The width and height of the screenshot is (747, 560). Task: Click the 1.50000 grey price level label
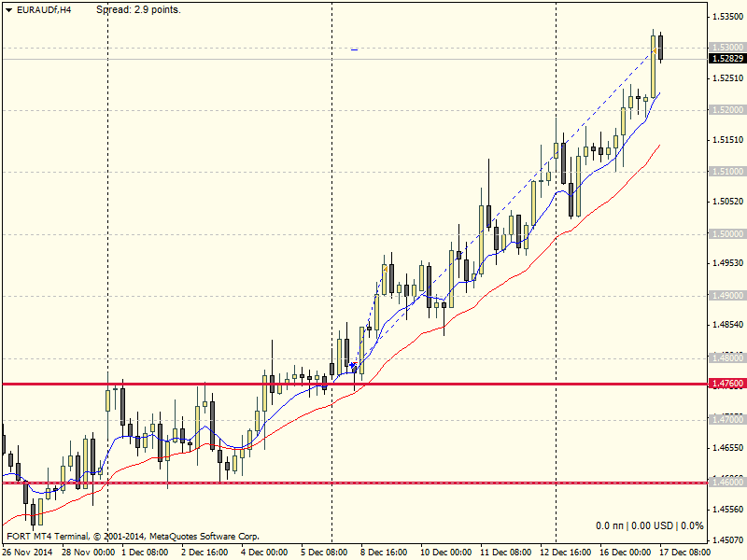click(x=727, y=234)
